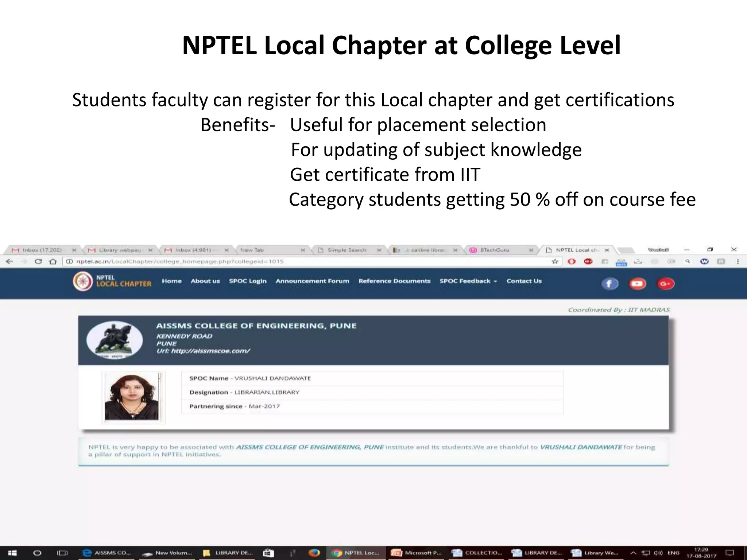Click the Designation LIBRARIAN,LIBRARY row
This screenshot has width=747, height=560.
pos(244,392)
